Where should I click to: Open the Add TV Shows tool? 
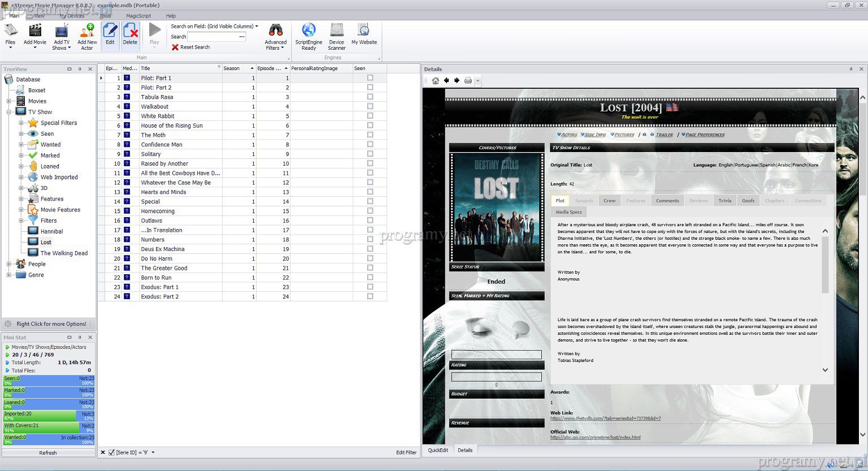[62, 31]
